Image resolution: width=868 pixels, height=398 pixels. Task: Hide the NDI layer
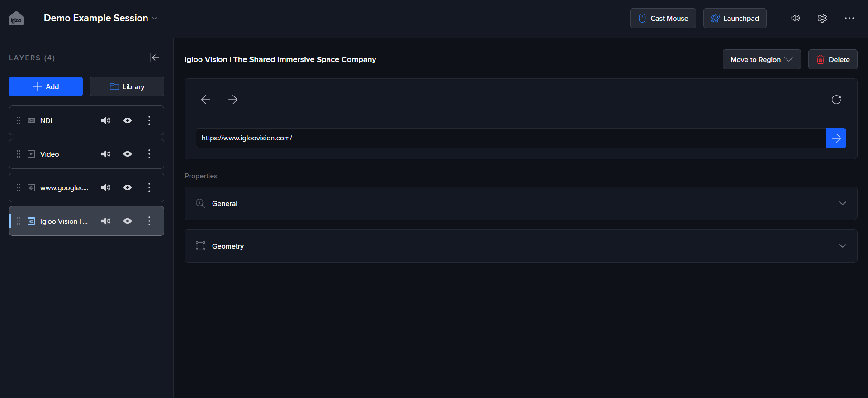pyautogui.click(x=128, y=120)
